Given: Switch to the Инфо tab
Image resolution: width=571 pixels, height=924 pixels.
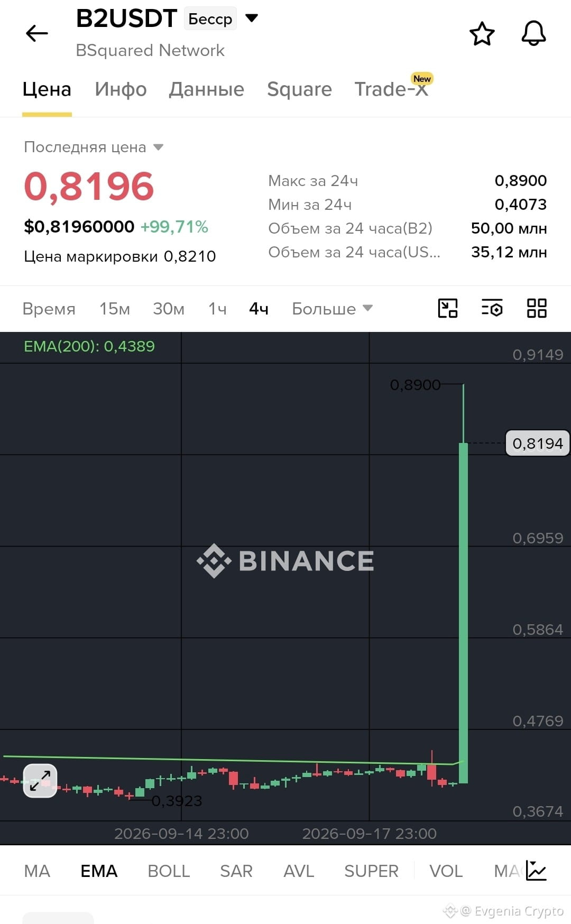Looking at the screenshot, I should [121, 89].
